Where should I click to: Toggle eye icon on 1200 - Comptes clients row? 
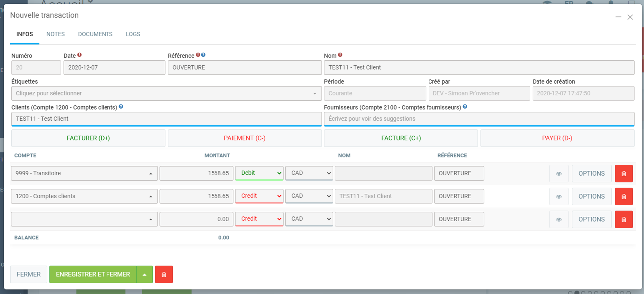[x=559, y=197]
